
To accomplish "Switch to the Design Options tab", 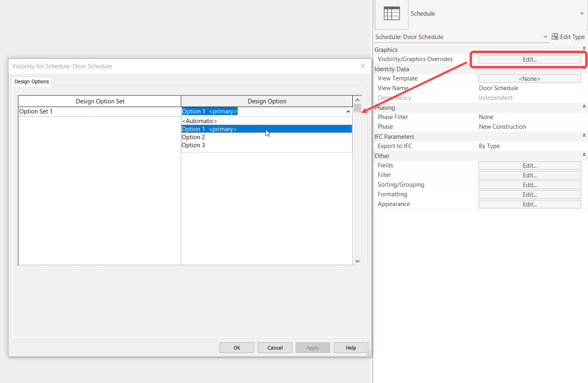I will 31,81.
